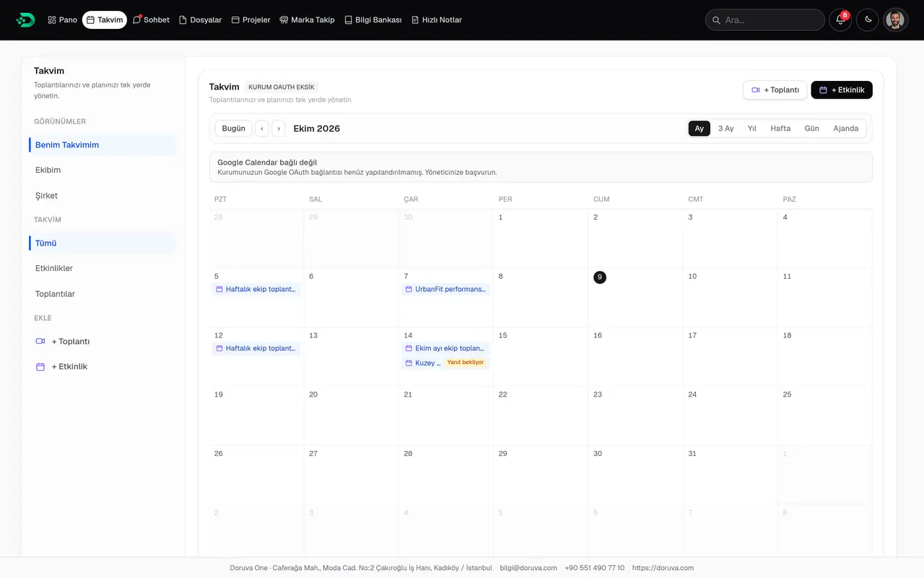Viewport: 924px width, 578px height.
Task: Select Tümü filter in sidebar
Action: tap(103, 243)
